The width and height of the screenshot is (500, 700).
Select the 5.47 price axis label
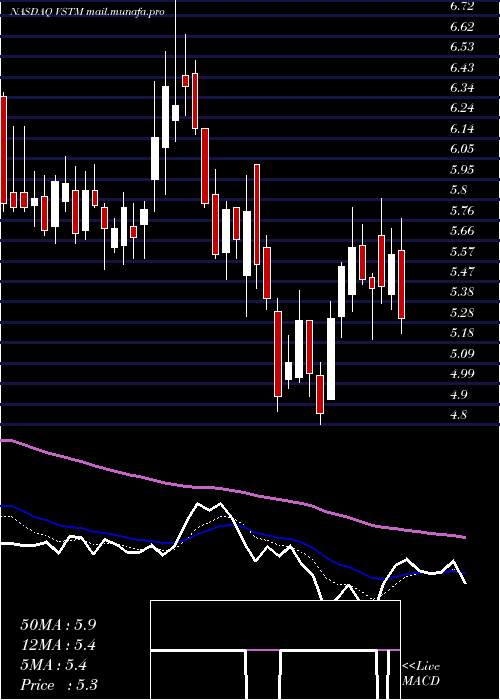pyautogui.click(x=462, y=271)
